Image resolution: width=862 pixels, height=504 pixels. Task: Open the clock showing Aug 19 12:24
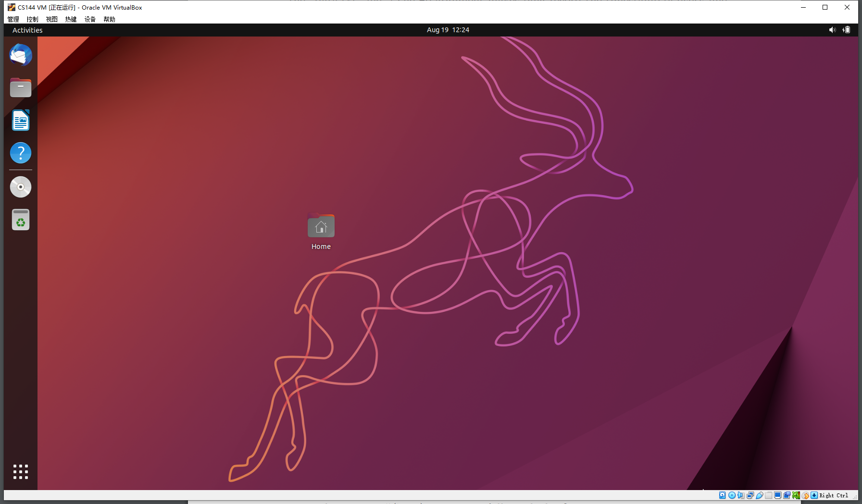(x=448, y=30)
